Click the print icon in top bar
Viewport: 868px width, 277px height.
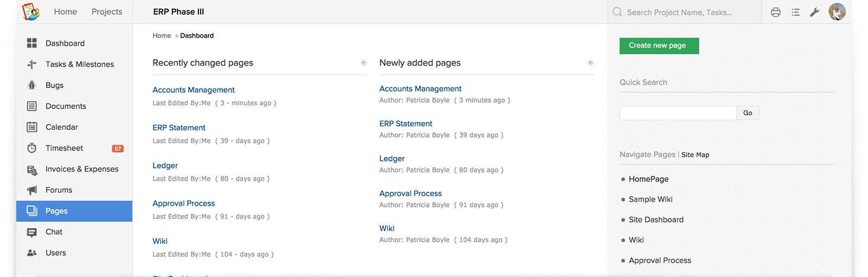click(776, 12)
